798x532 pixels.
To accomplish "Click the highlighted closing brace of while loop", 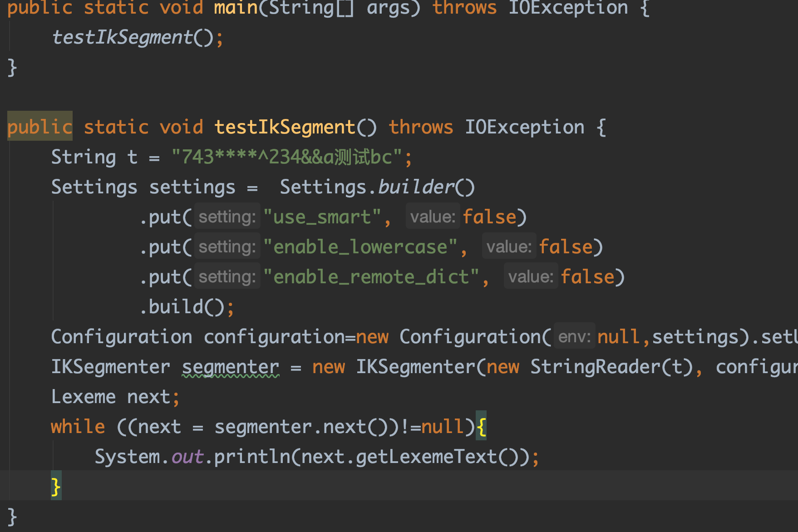I will (x=55, y=486).
